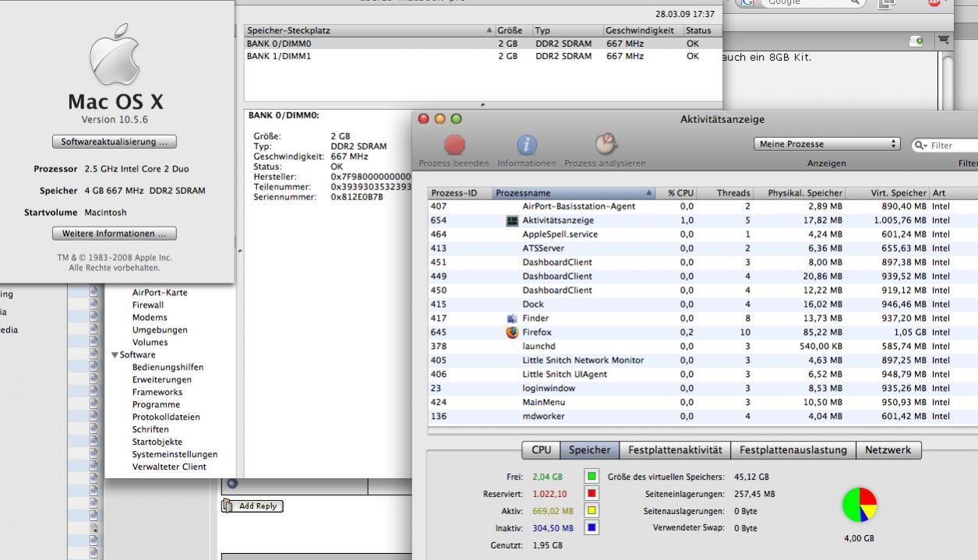The image size is (978, 560).
Task: Click the Firefox icon in process list
Action: (x=512, y=333)
